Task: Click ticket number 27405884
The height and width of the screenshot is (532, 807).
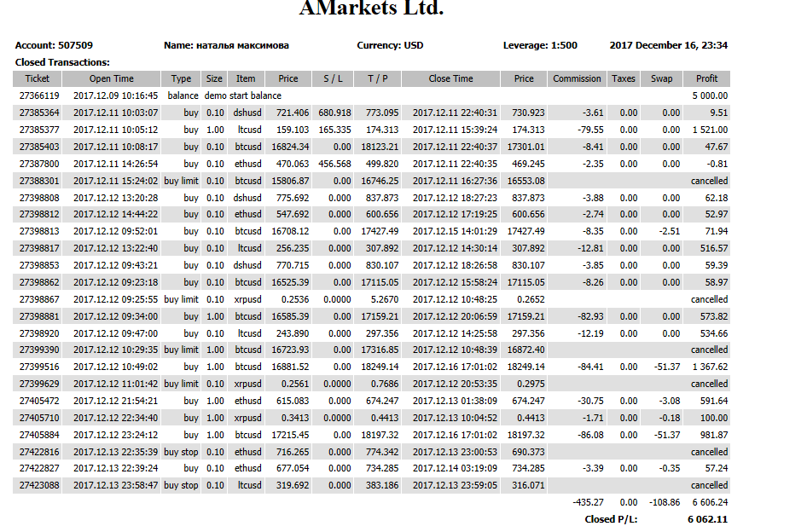Action: [39, 435]
